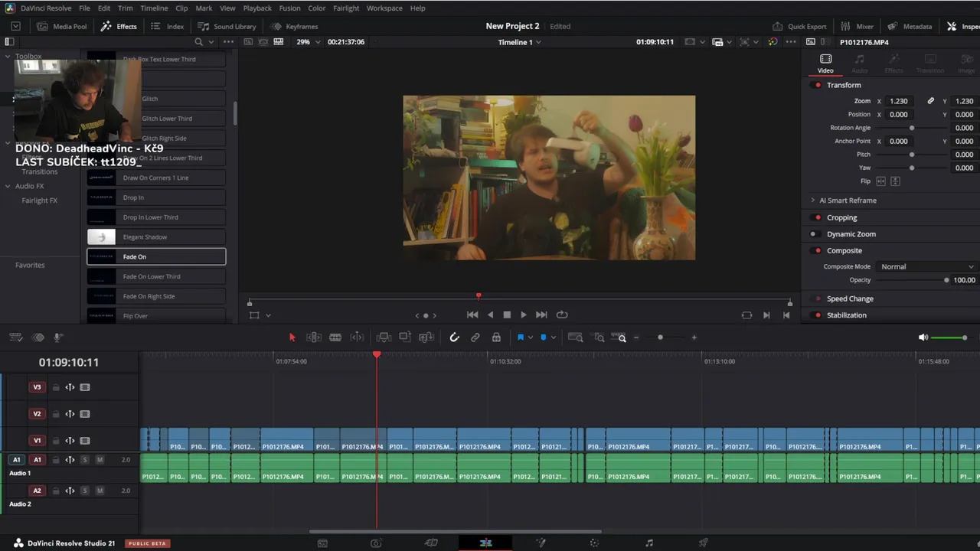Image resolution: width=980 pixels, height=551 pixels.
Task: Switch to the Deliver page rocket icon
Action: (x=703, y=543)
